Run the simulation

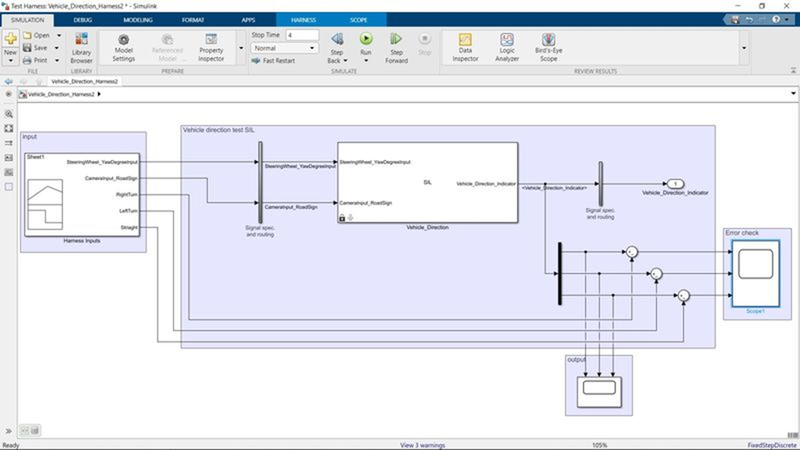(366, 39)
